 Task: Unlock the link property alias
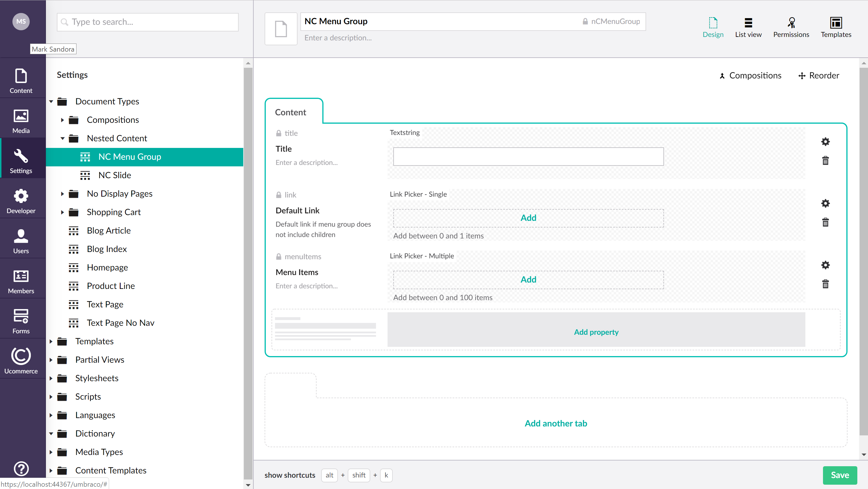(x=279, y=195)
